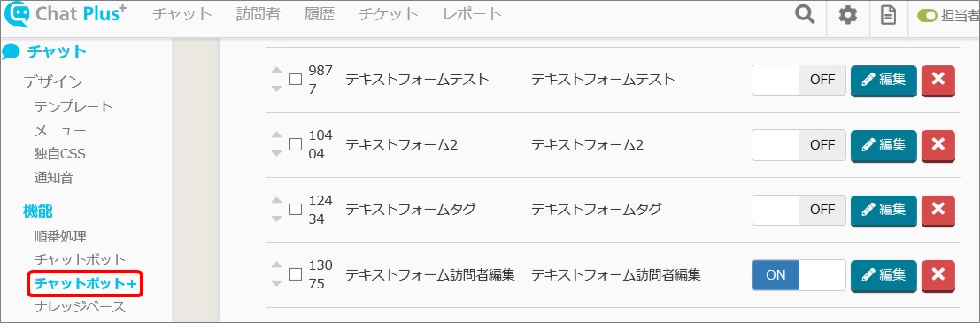
Task: Move row 10404 down with arrow
Action: click(277, 154)
